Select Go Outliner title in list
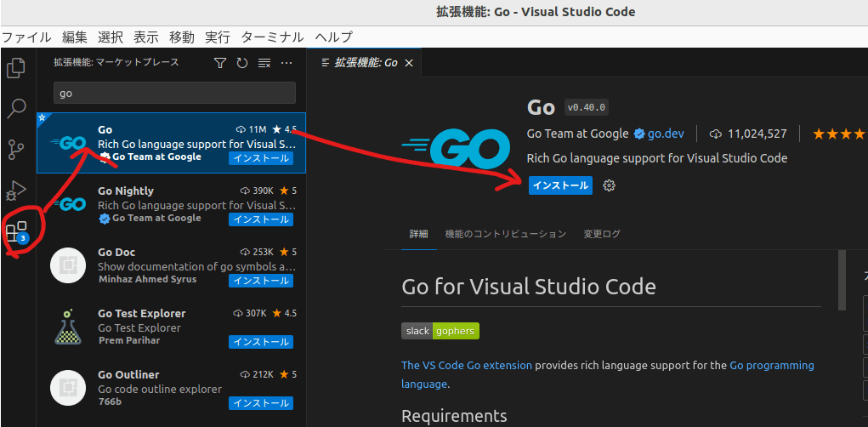Screen dimensions: 868x427 (x=128, y=374)
